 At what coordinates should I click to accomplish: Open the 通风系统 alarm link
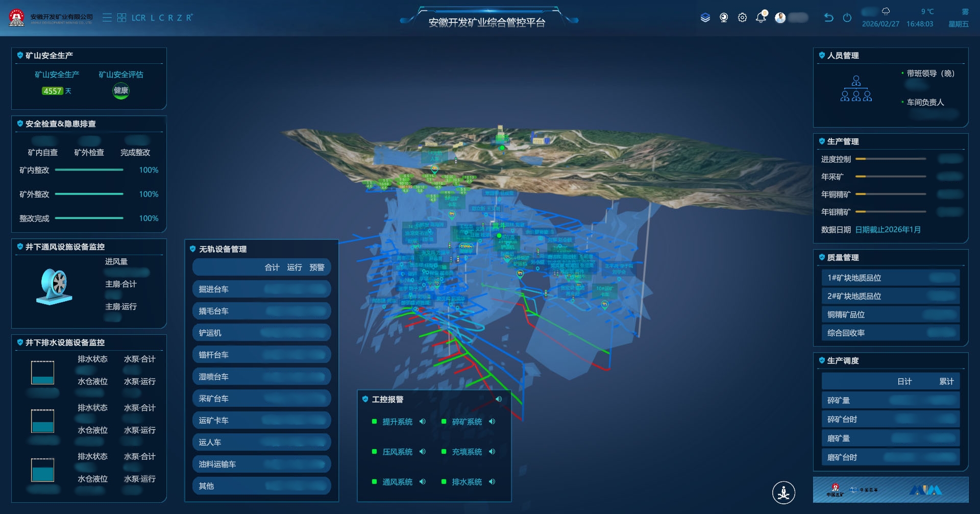(x=397, y=482)
